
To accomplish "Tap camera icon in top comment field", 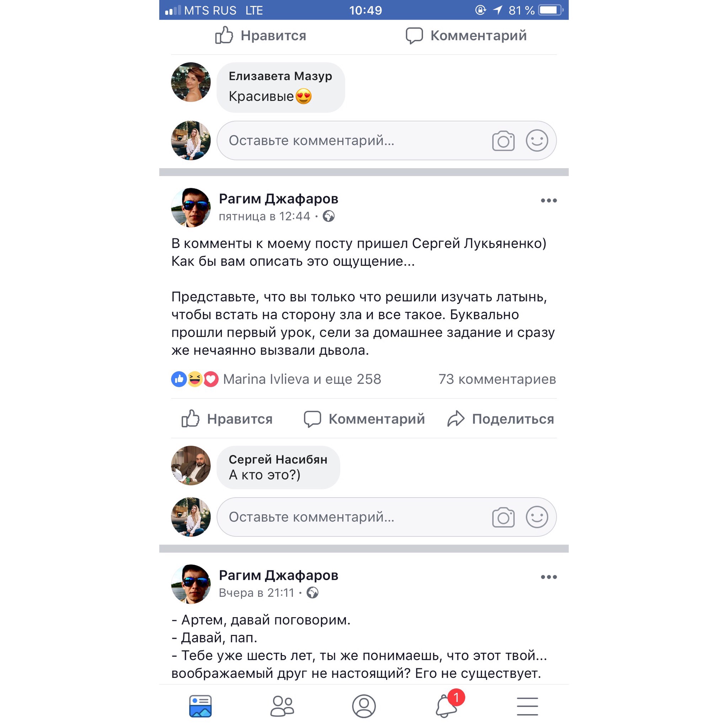I will (x=503, y=140).
